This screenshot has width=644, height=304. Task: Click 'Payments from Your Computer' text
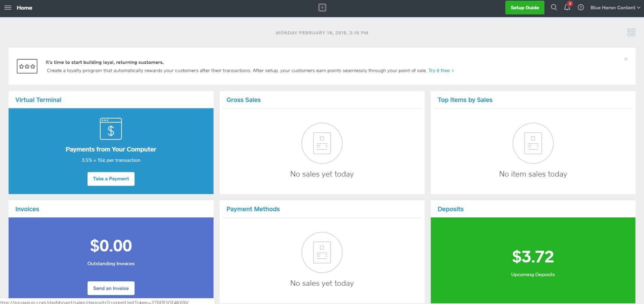111,149
